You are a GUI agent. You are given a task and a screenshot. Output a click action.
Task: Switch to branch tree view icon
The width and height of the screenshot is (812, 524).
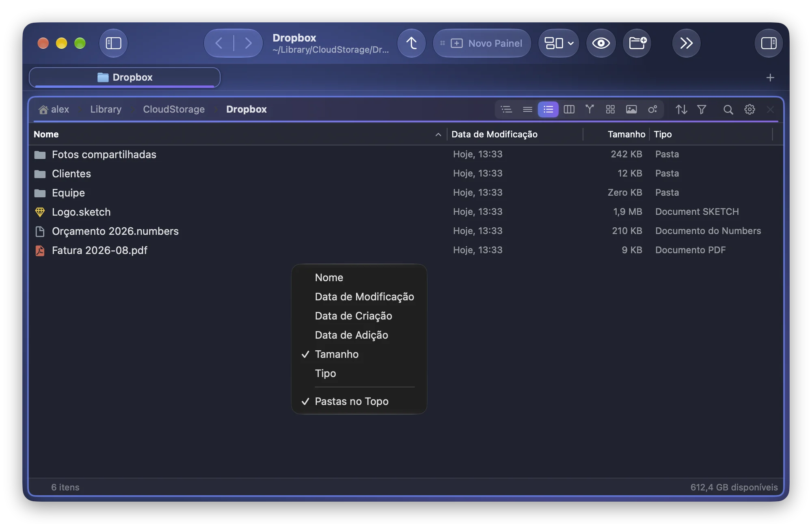[x=590, y=109]
